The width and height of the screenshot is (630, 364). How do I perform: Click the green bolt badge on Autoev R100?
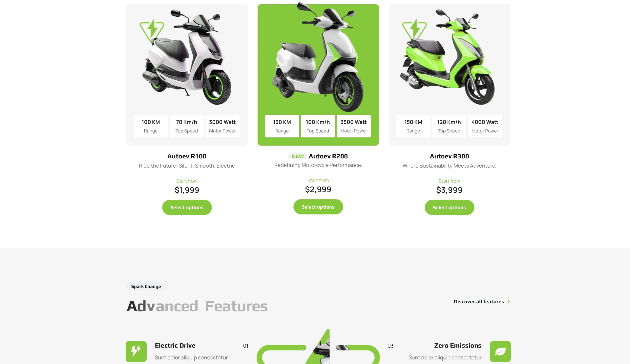pos(152,31)
